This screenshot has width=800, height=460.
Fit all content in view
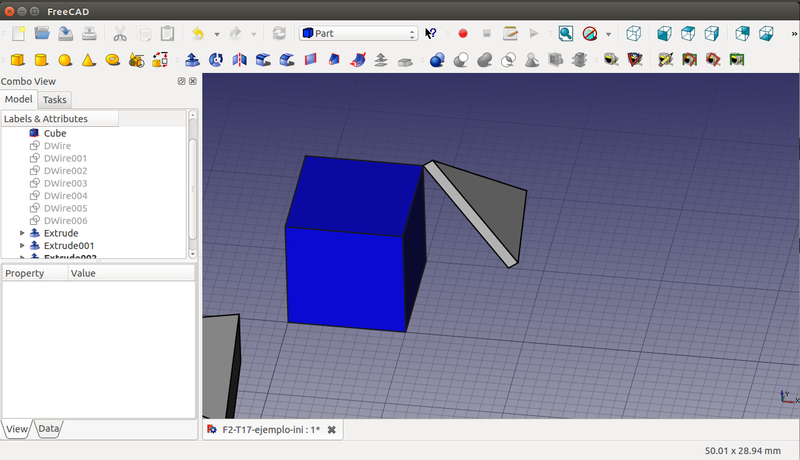(566, 33)
